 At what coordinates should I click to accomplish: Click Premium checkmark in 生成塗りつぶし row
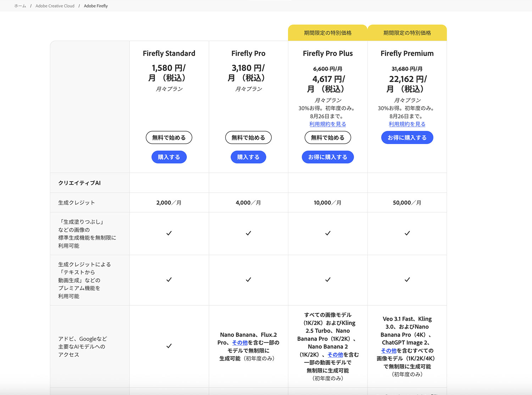pyautogui.click(x=407, y=233)
